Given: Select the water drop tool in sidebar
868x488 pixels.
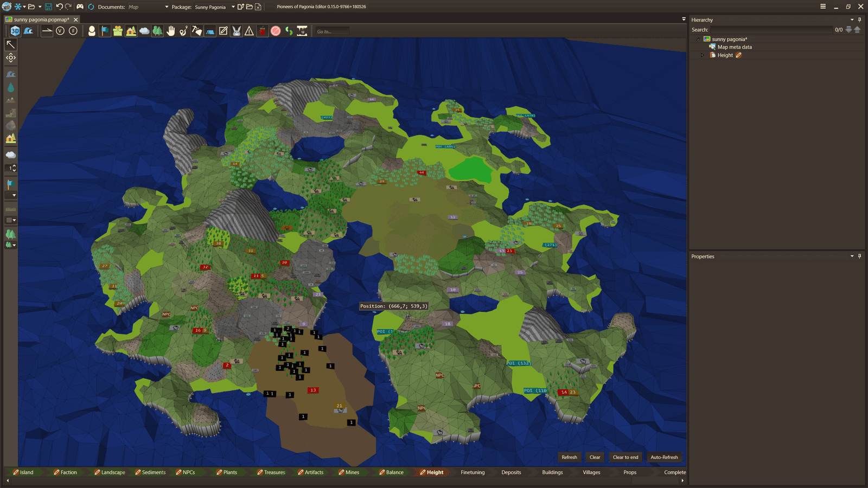Looking at the screenshot, I should 10,87.
